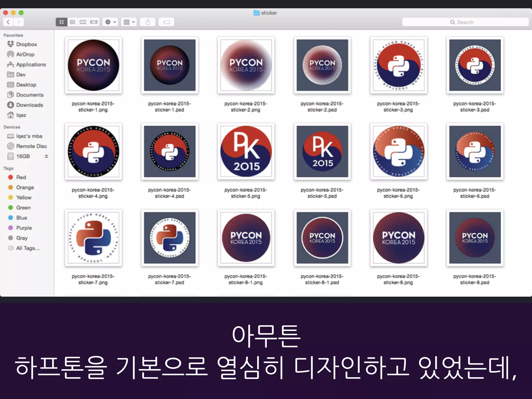Select pycon-korea-2015-sticker-4.png thumbnail
This screenshot has width=532, height=399.
(93, 151)
